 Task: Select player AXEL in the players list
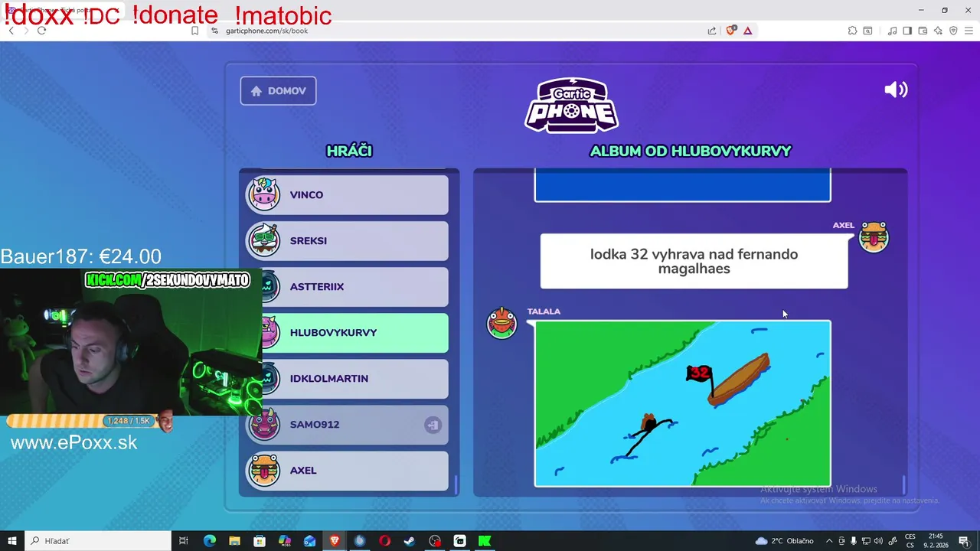pyautogui.click(x=347, y=470)
